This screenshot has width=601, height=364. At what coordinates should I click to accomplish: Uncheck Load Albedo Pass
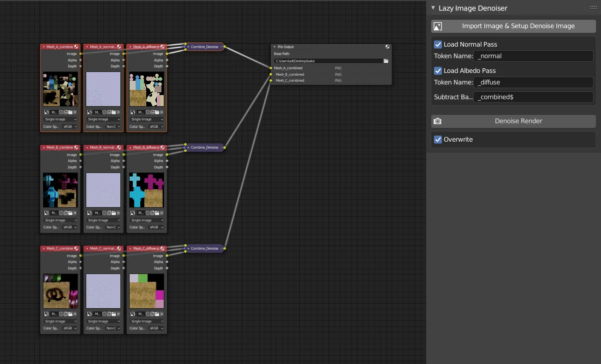pyautogui.click(x=438, y=71)
